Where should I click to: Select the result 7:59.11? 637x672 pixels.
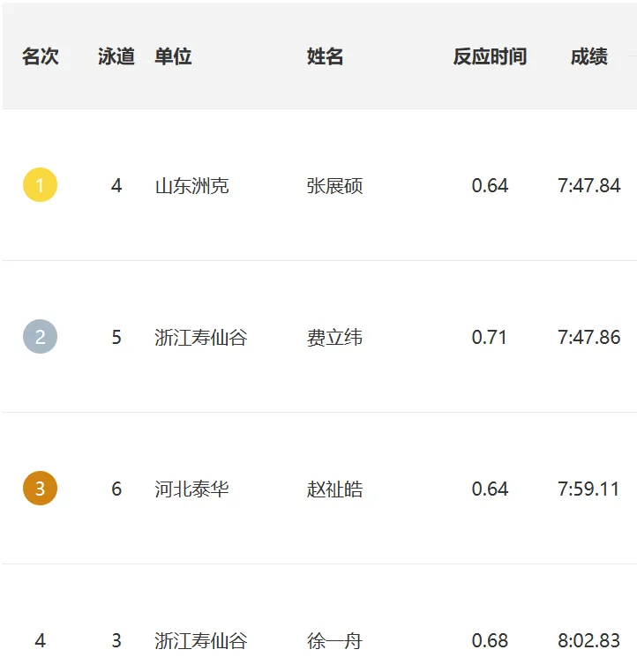(589, 489)
